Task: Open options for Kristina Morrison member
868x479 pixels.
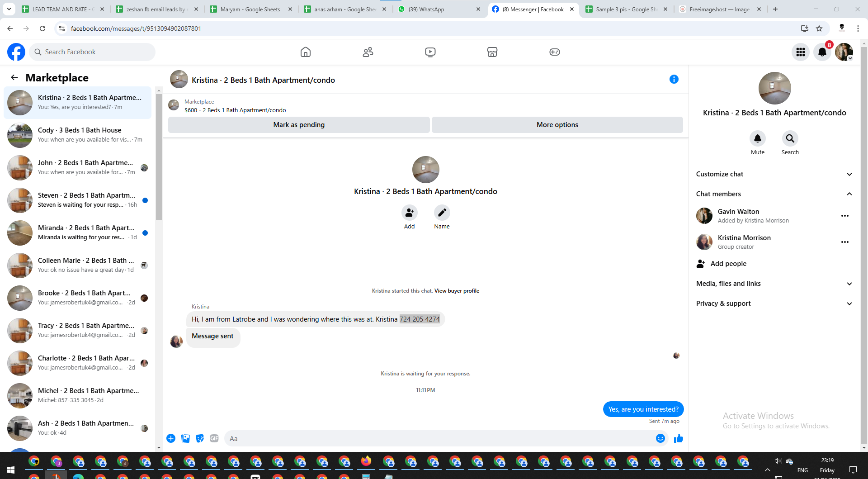Action: click(844, 242)
